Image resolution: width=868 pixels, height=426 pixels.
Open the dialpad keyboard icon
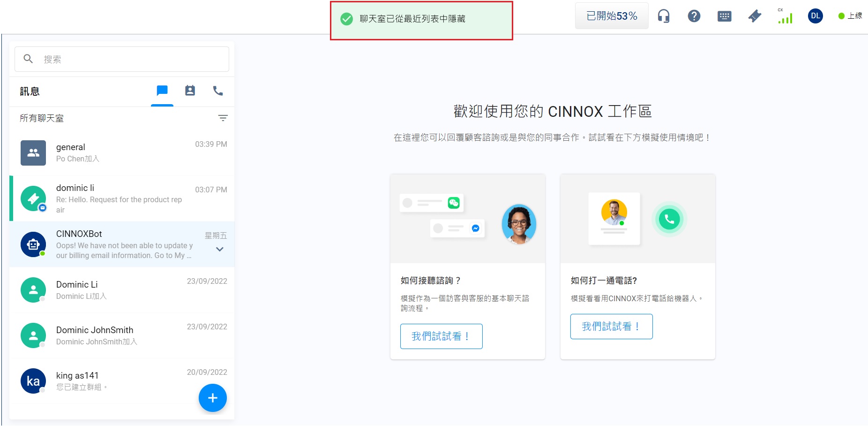[724, 15]
